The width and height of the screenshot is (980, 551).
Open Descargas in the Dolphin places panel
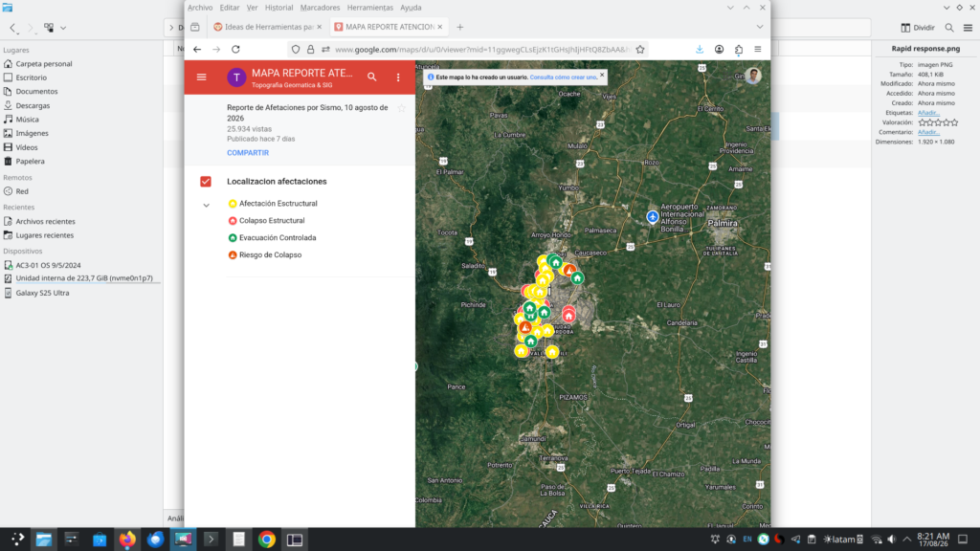[33, 105]
